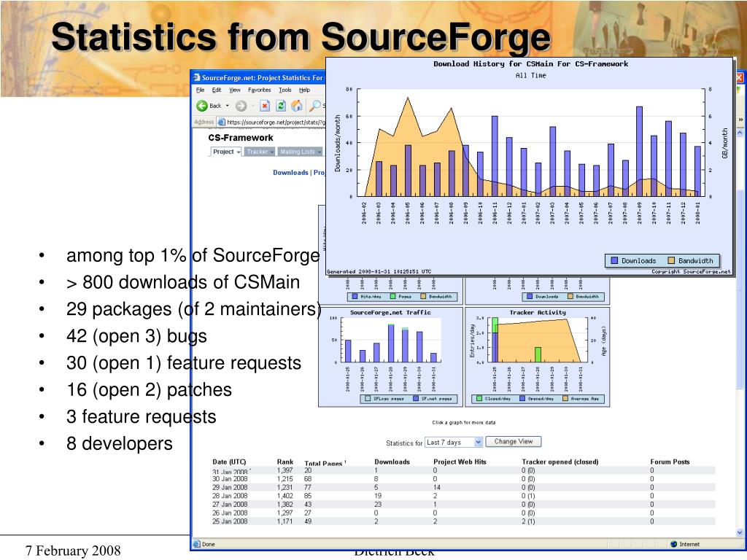Click the Downloads legend color swatch
Screen dimensions: 747x560
pyautogui.click(x=614, y=260)
